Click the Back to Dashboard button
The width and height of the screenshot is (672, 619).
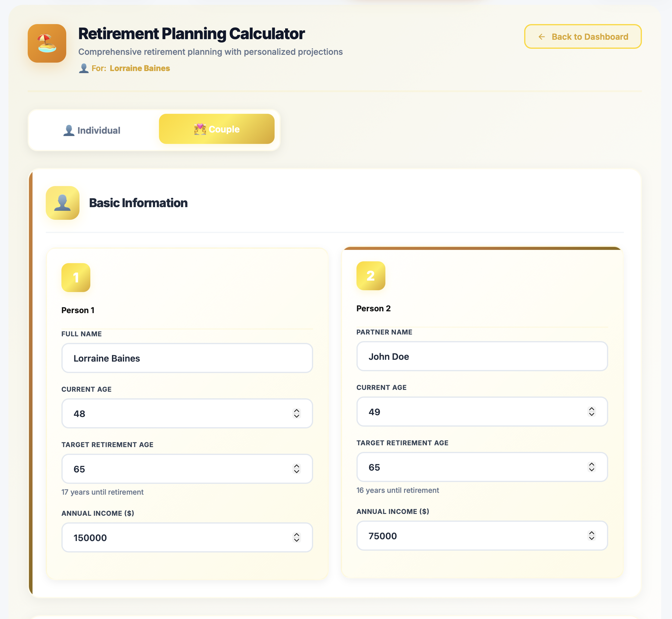pyautogui.click(x=583, y=36)
